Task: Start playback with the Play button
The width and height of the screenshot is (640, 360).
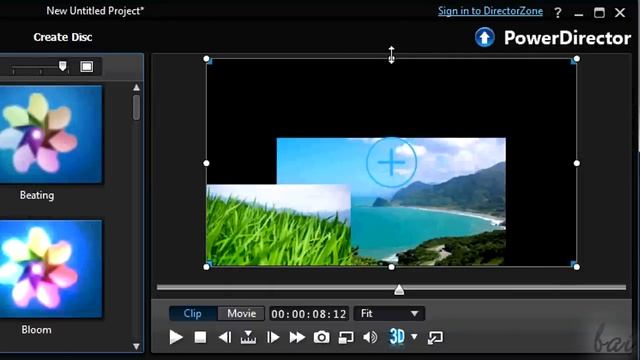Action: click(x=176, y=337)
